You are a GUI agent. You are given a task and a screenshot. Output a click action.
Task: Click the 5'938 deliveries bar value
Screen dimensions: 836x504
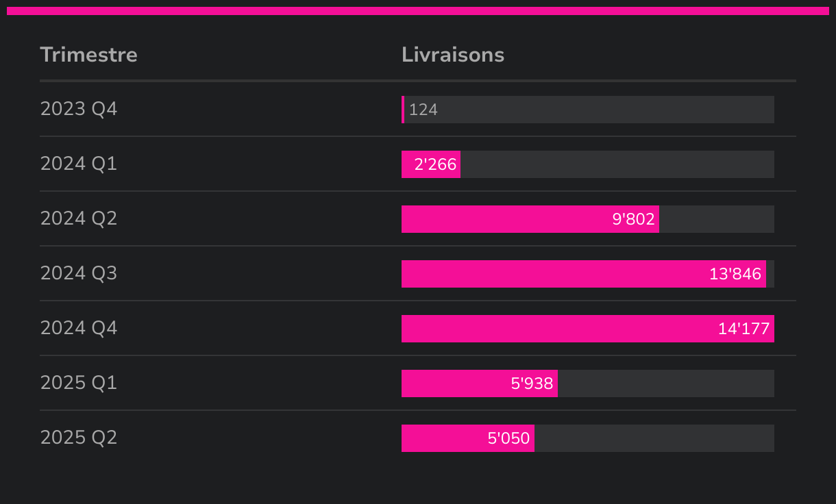click(x=532, y=383)
